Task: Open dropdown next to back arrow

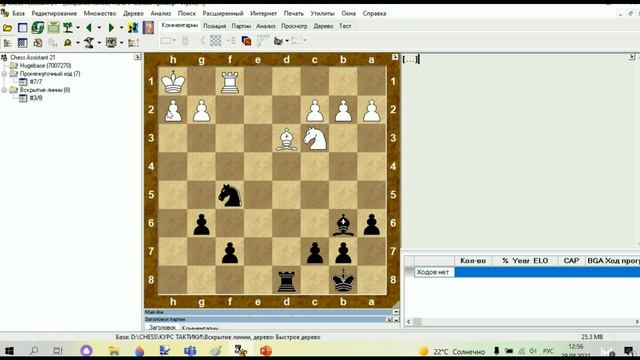Action: [99, 28]
